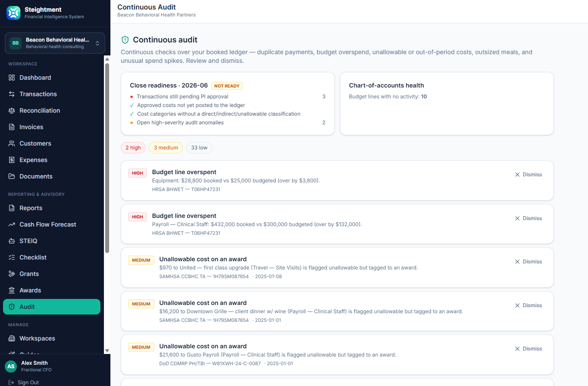
Task: Navigate to Invoices
Action: click(x=52, y=127)
